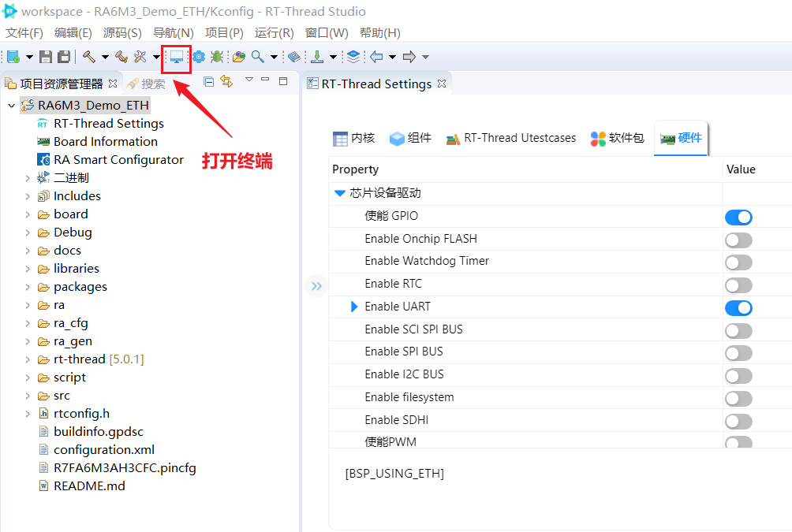Toggle the Enable filesystem switch
This screenshot has width=792, height=532.
click(738, 398)
